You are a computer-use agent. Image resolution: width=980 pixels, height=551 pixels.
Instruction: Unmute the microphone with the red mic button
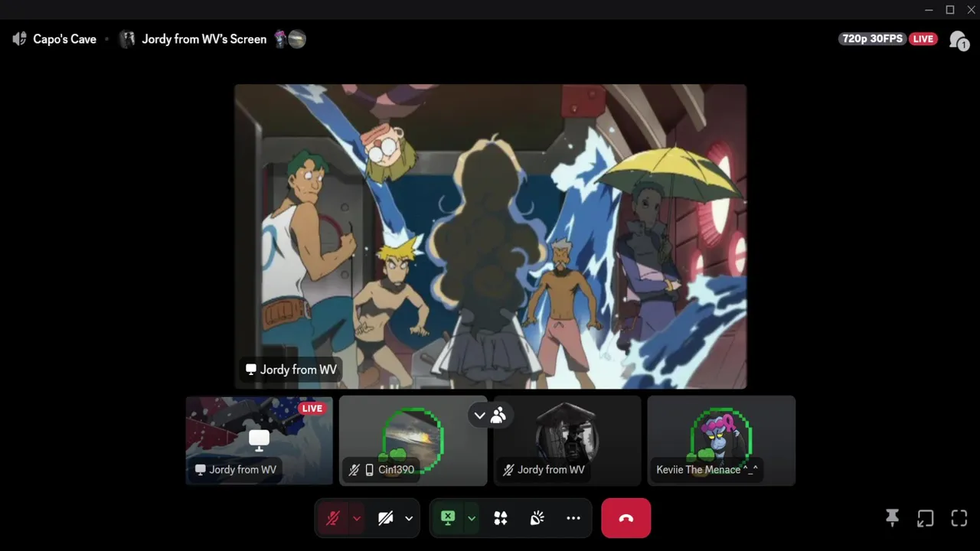coord(332,518)
